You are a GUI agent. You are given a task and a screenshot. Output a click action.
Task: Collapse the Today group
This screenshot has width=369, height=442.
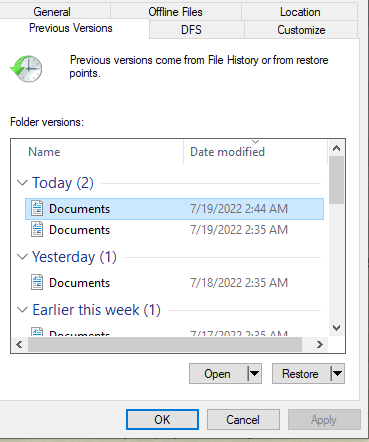[x=22, y=183]
